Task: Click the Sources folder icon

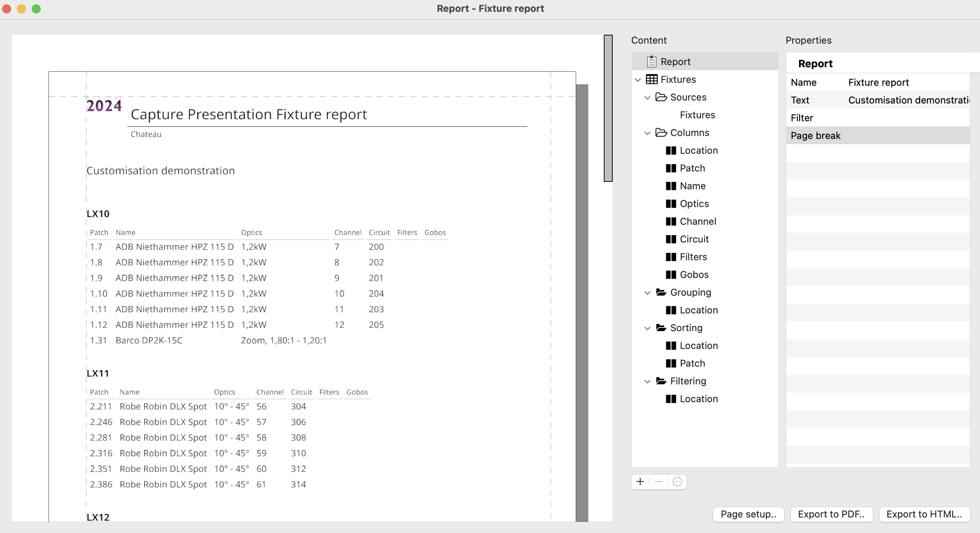Action: [x=661, y=97]
